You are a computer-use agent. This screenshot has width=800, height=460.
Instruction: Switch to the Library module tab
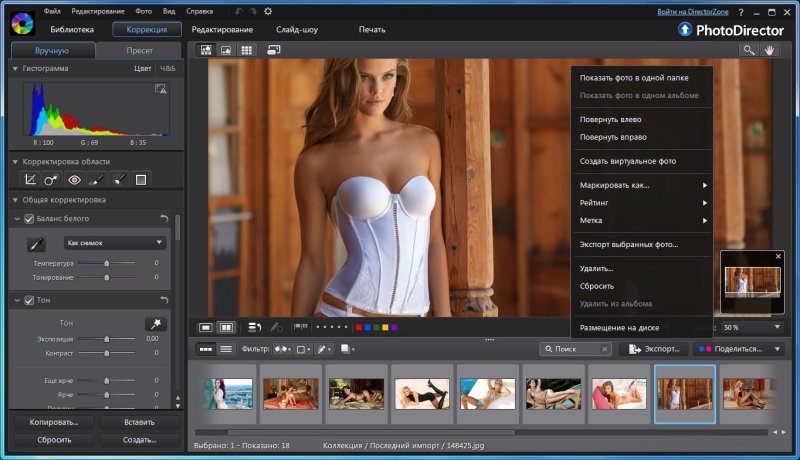click(x=72, y=30)
